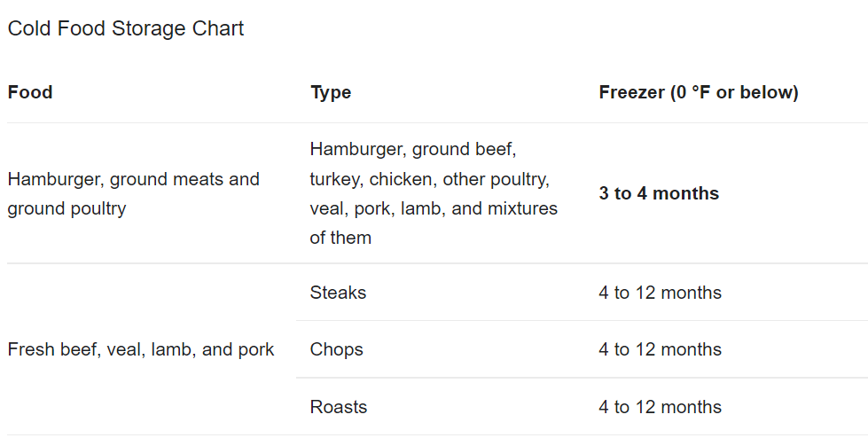This screenshot has height=438, width=868.
Task: Click the Hamburger, ground beef, turkey type description
Action: (x=434, y=193)
